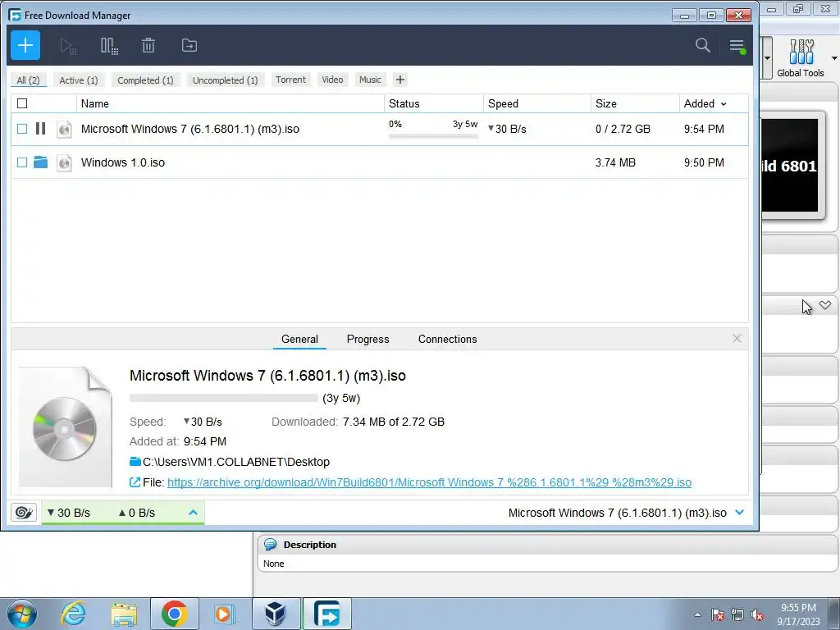840x630 pixels.
Task: Click the Windows 1.0.iso file type icon
Action: [64, 162]
